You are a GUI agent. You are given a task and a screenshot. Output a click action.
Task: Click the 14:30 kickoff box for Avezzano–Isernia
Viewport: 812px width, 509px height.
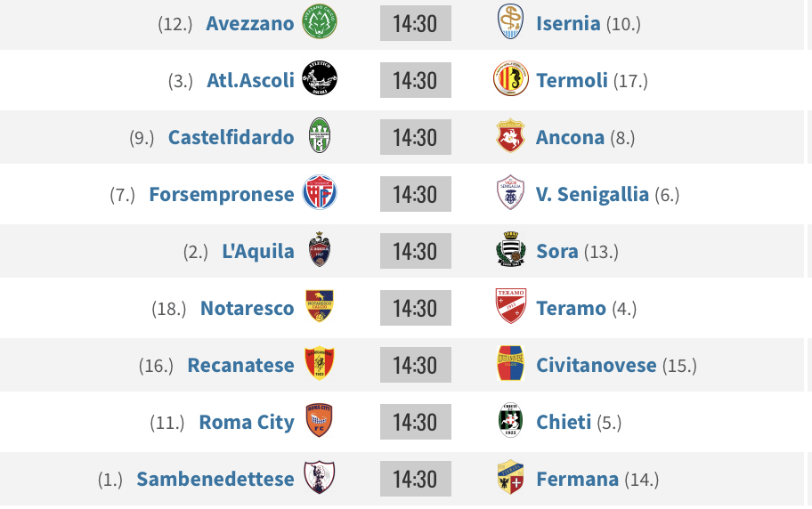(415, 23)
